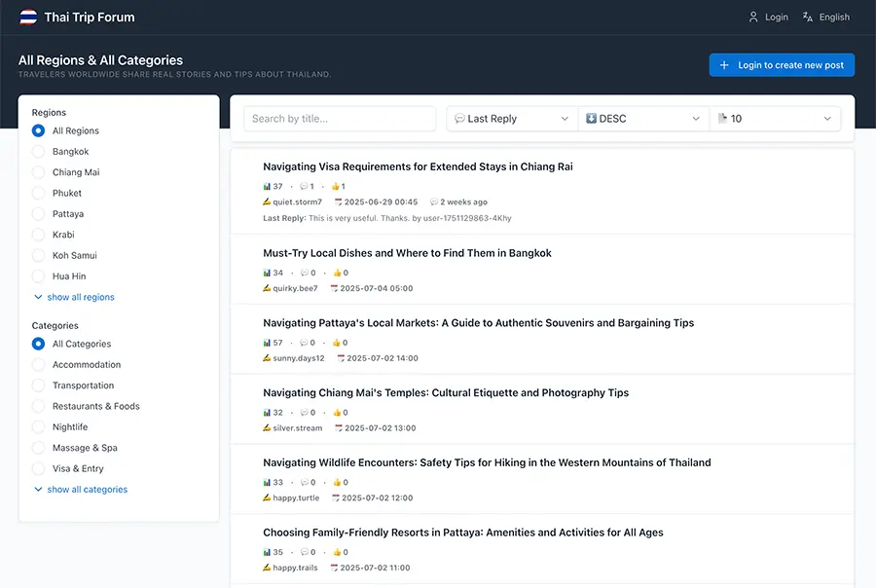Click thumbs-up icon on Chiang Rai visa post
The height and width of the screenshot is (588, 876).
pos(335,186)
